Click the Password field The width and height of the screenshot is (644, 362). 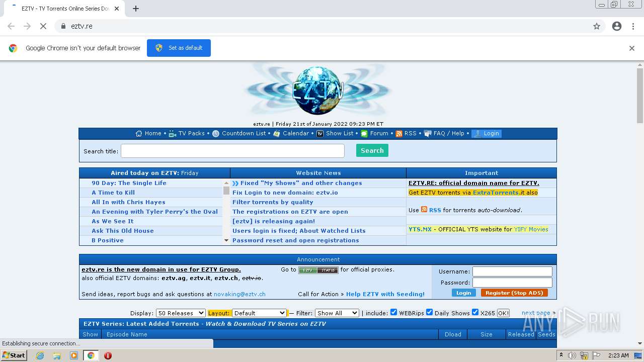512,283
